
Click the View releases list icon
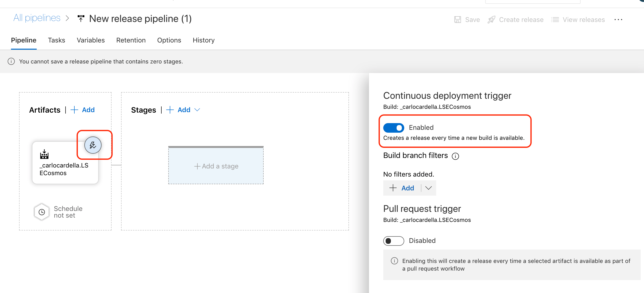click(x=555, y=20)
